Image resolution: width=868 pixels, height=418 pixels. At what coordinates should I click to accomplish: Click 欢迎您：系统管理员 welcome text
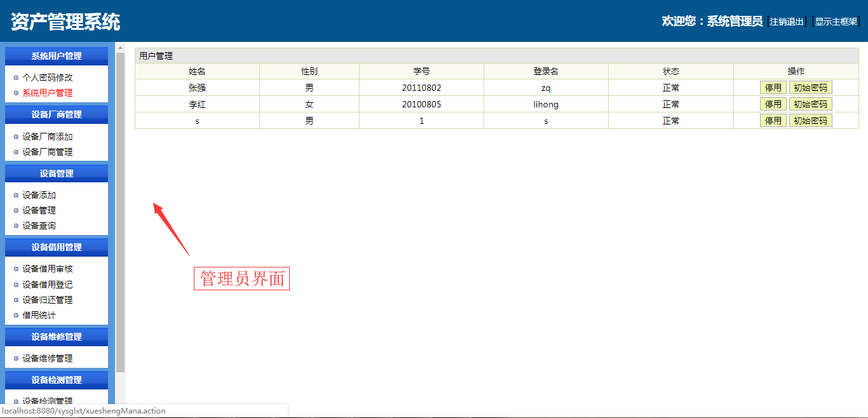pos(712,22)
